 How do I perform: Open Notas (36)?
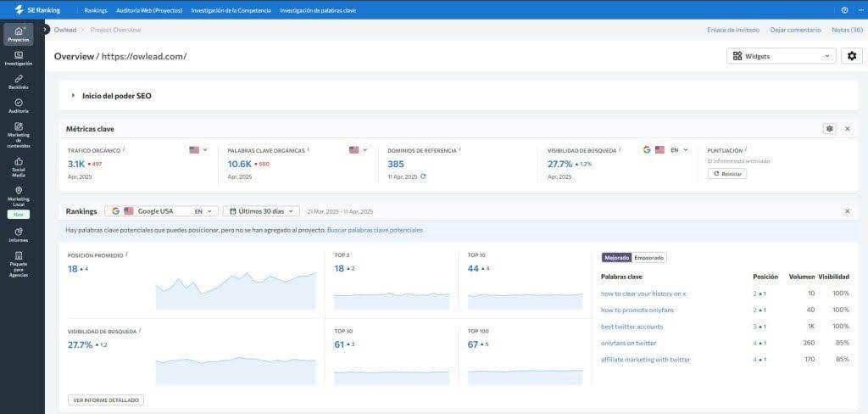coord(847,30)
